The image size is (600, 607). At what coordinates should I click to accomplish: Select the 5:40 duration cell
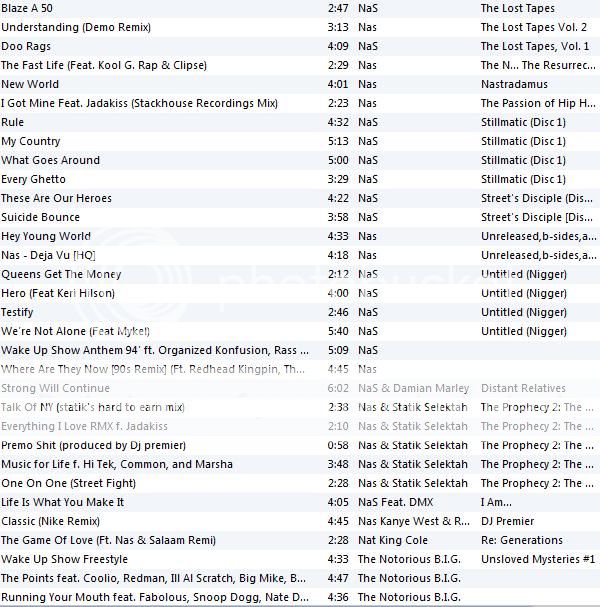pos(338,331)
